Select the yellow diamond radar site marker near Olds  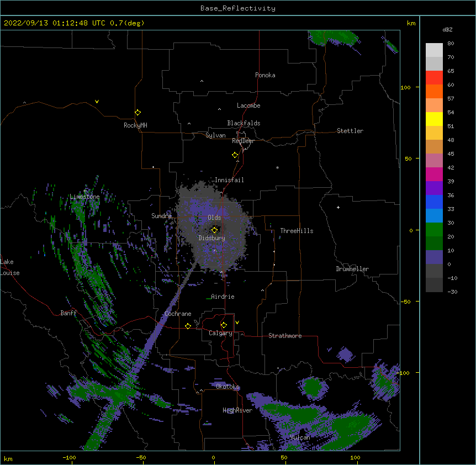(x=215, y=230)
